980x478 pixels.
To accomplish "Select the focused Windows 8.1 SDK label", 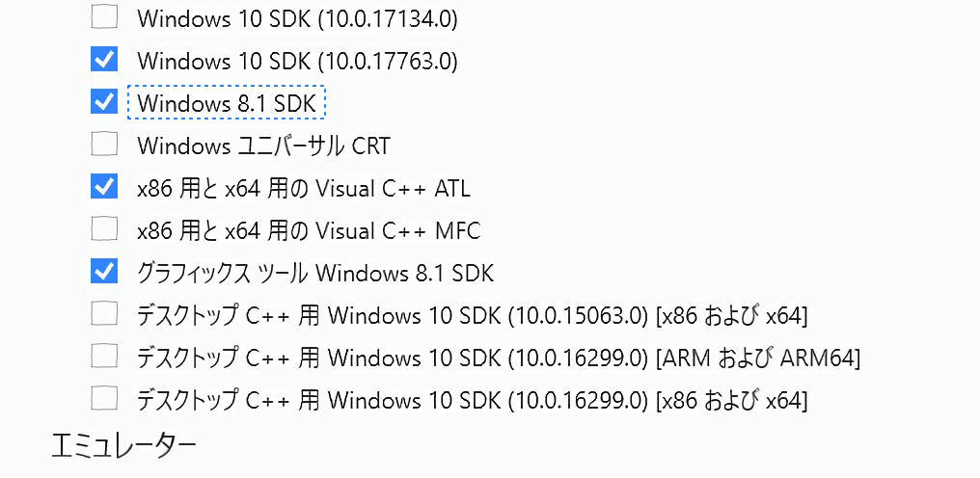I will tap(227, 103).
